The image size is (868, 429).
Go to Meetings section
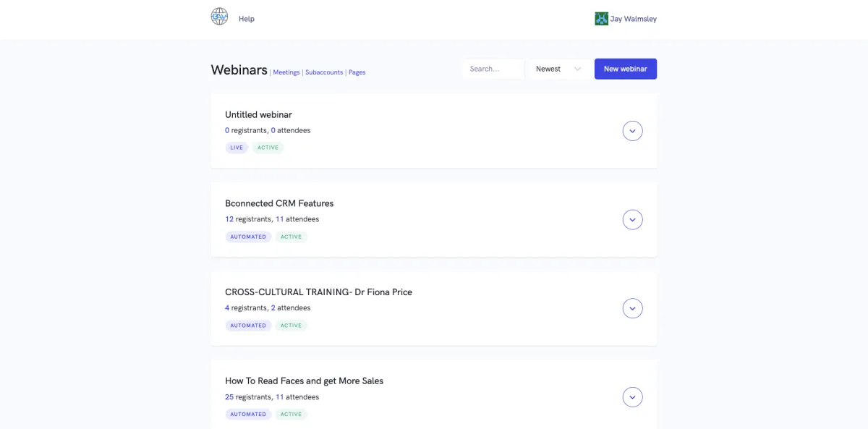[286, 72]
